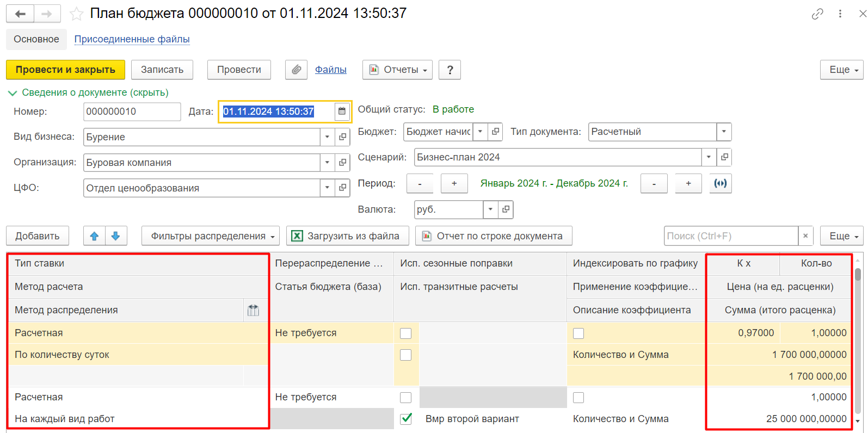Switch to Присоединенные файлы tab
This screenshot has height=433, width=868.
click(132, 39)
